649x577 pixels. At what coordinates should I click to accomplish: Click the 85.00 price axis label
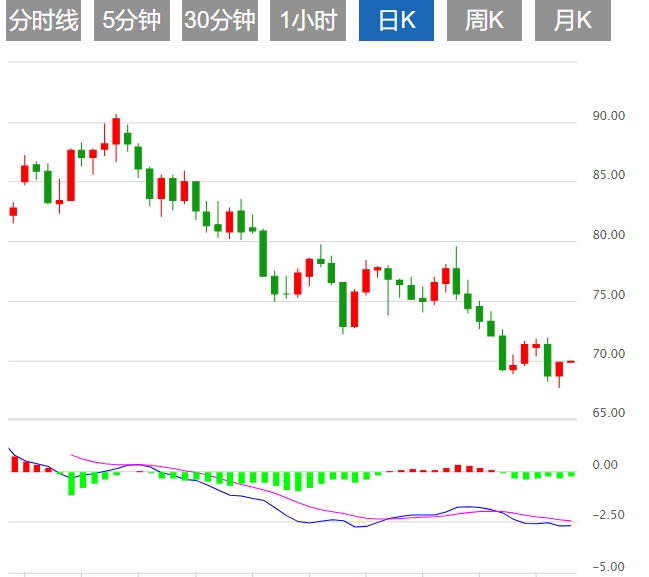pos(608,175)
